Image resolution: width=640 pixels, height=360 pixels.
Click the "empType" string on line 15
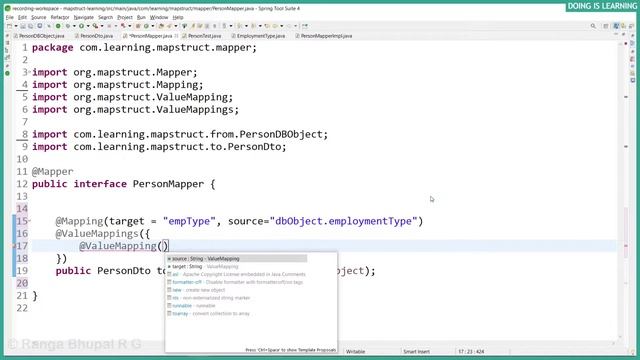click(189, 221)
